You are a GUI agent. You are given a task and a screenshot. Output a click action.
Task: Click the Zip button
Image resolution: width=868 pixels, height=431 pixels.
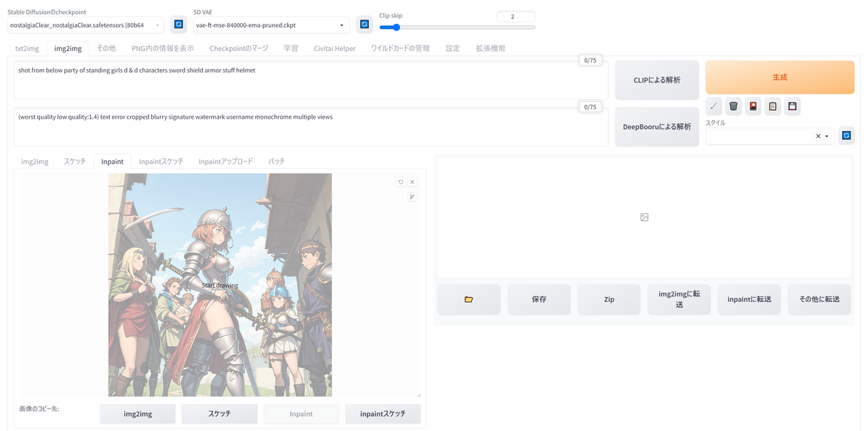[x=609, y=299]
